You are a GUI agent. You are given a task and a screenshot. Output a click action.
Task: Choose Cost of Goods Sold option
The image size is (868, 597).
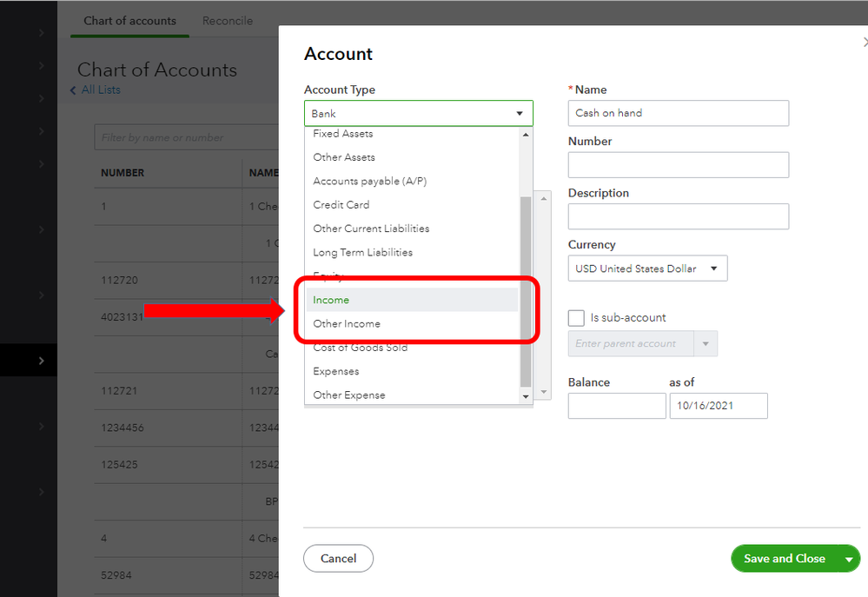tap(360, 348)
